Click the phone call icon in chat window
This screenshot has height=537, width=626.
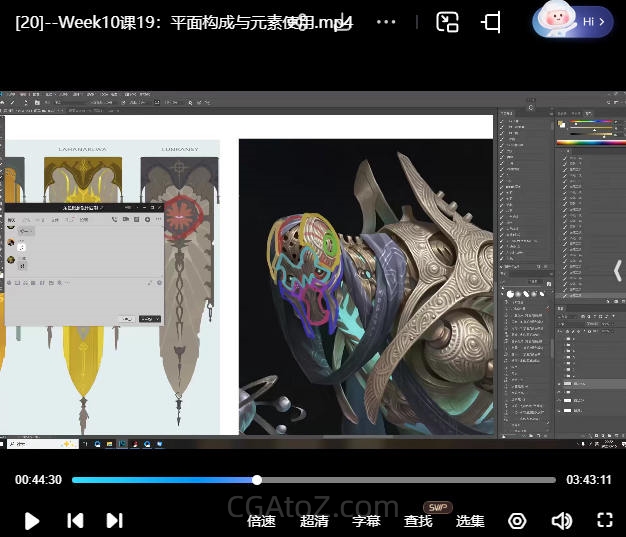[113, 218]
